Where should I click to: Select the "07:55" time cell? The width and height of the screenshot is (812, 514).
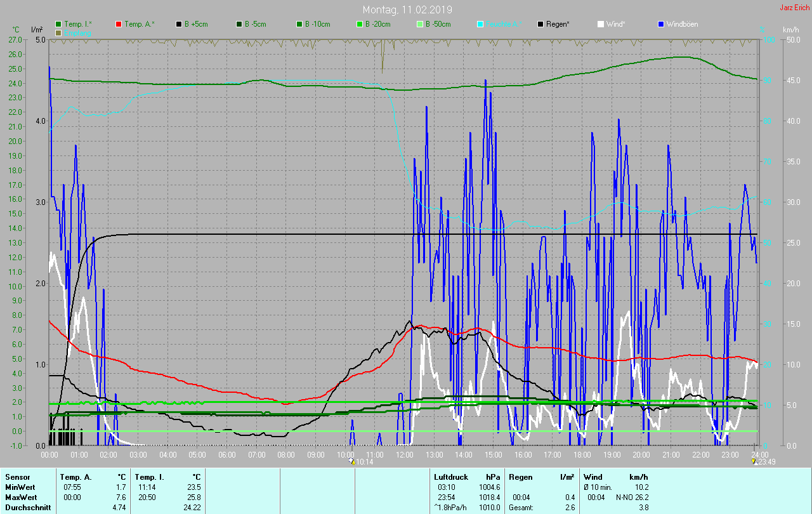(72, 487)
